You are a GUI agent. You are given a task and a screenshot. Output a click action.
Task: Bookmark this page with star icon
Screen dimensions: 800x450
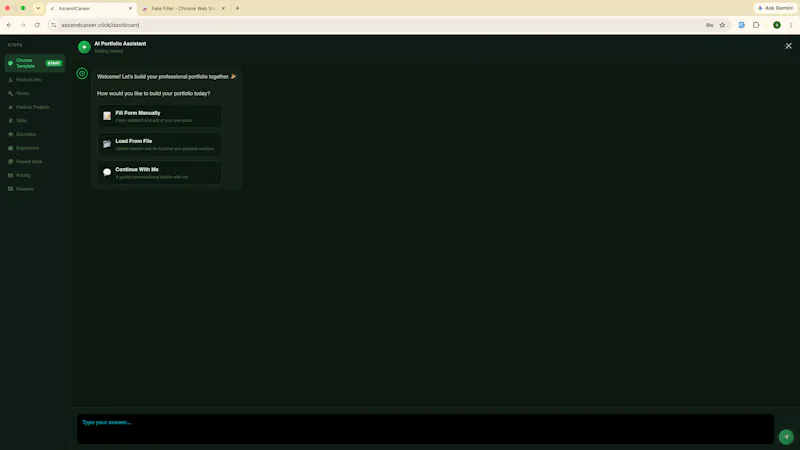(x=722, y=25)
